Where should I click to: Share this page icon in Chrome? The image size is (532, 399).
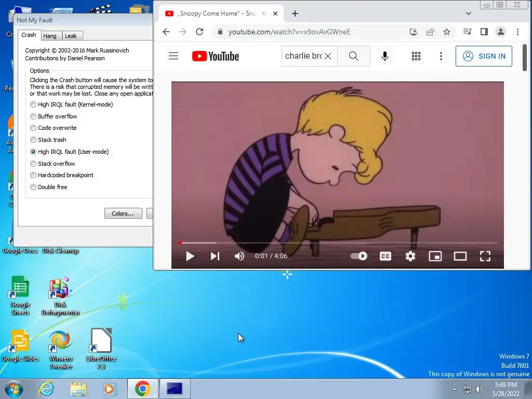click(430, 32)
